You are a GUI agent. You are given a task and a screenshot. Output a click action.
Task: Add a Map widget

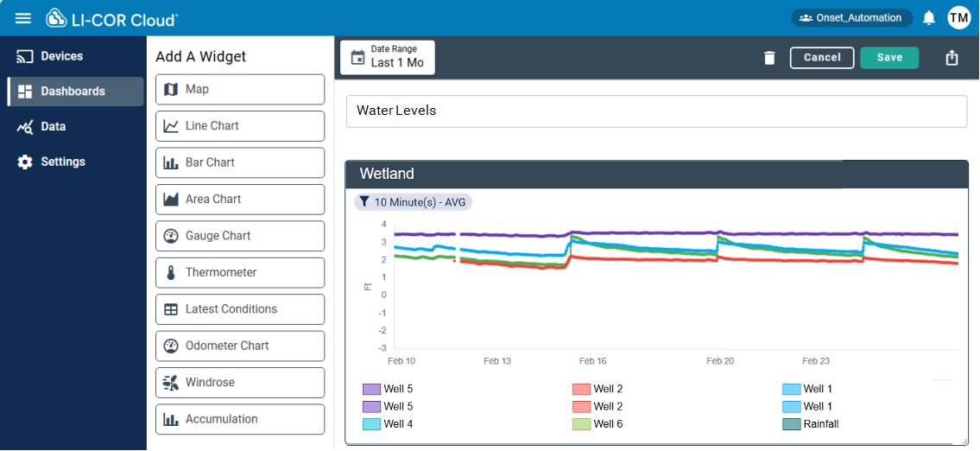tap(240, 89)
